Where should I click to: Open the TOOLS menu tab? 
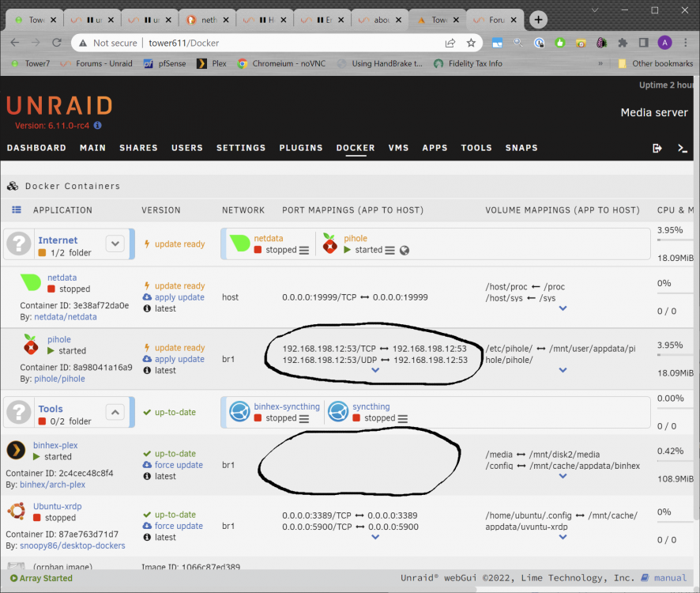476,148
